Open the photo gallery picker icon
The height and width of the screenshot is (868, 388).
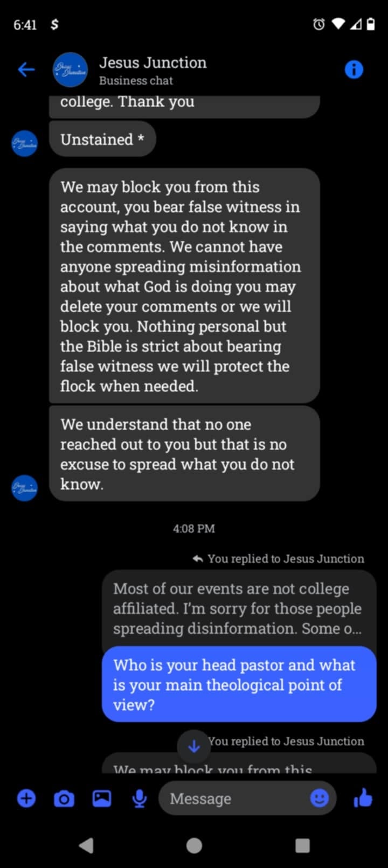click(x=102, y=798)
